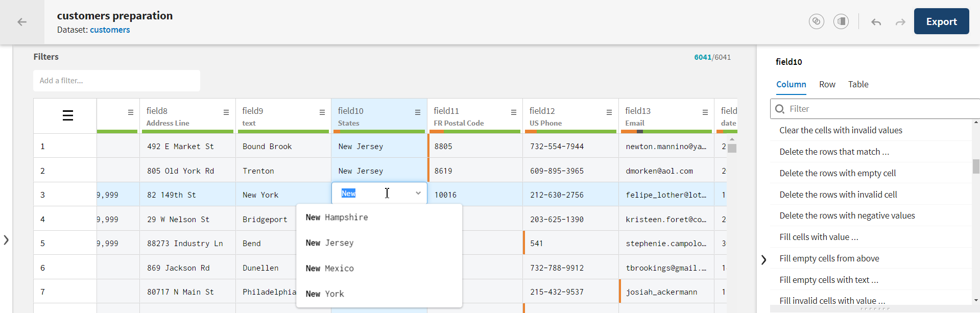
Task: Open field10 column hamburger menu
Action: click(x=418, y=112)
